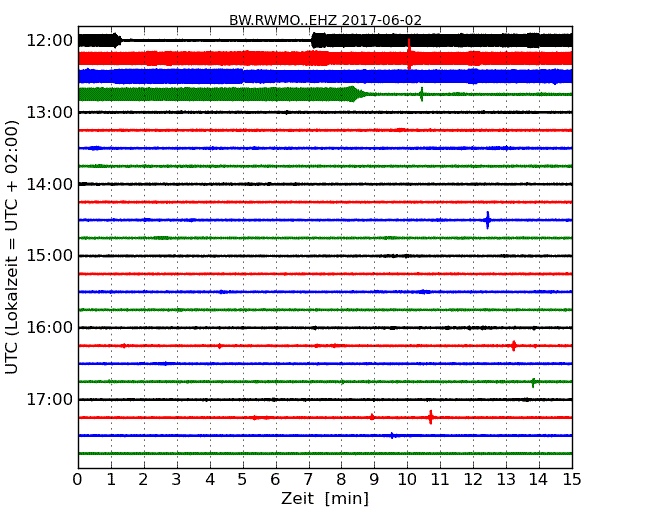Select the 17:00 time label

click(49, 399)
